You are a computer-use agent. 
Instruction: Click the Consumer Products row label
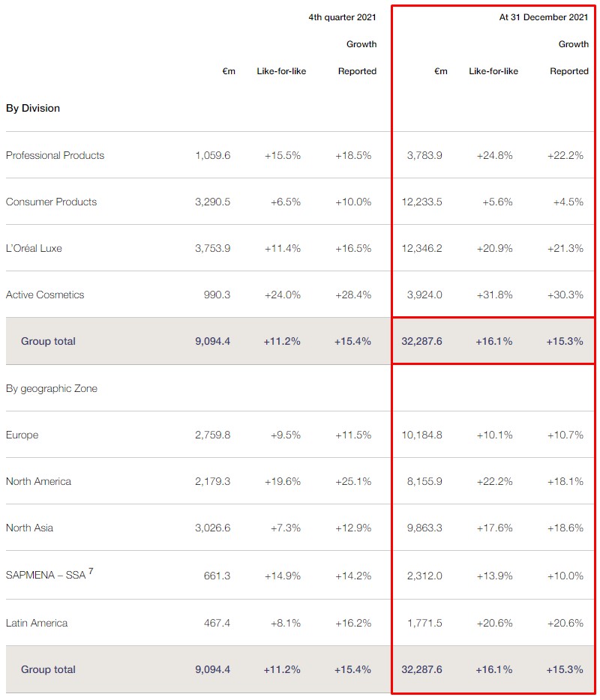click(51, 202)
